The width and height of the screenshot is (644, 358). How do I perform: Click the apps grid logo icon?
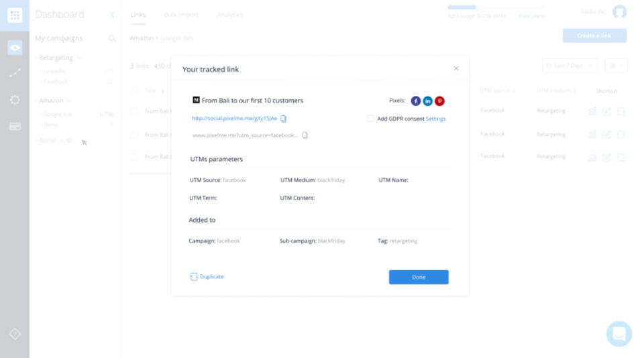(x=15, y=15)
